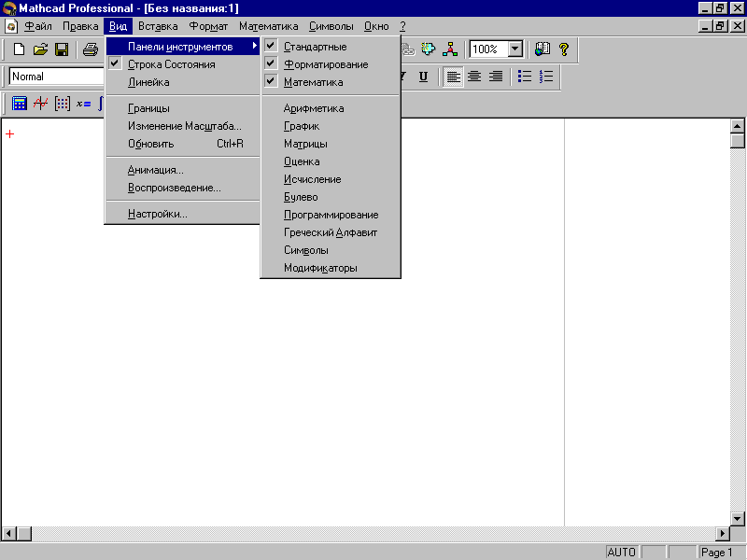The image size is (747, 560).
Task: Open the Resource Center book icon
Action: 543,49
